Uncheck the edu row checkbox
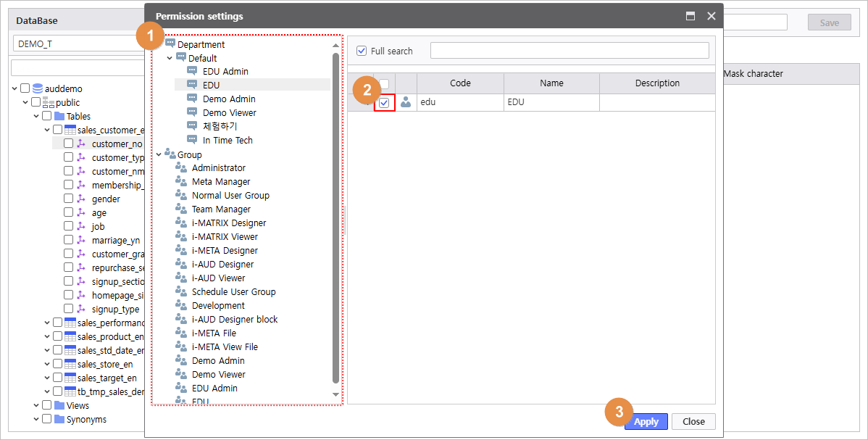The height and width of the screenshot is (440, 868). (x=384, y=103)
